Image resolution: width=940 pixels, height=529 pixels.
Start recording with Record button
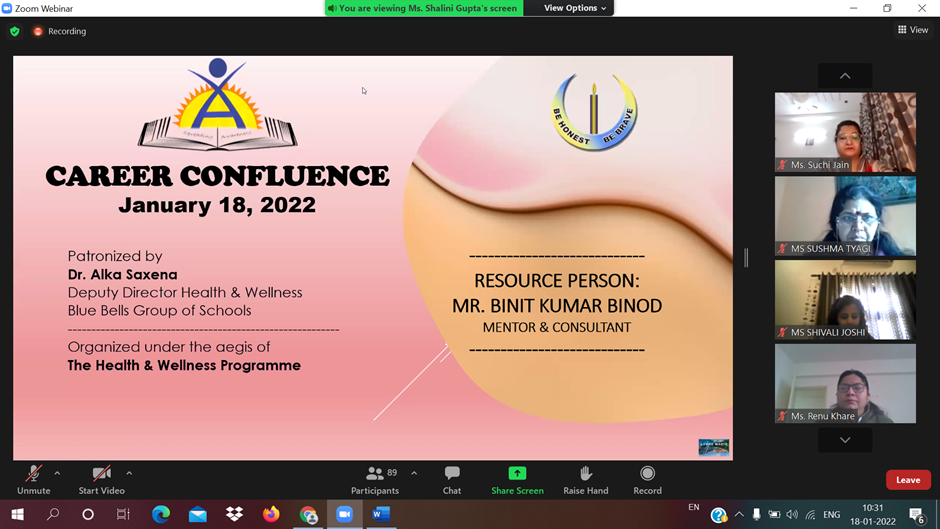[647, 479]
